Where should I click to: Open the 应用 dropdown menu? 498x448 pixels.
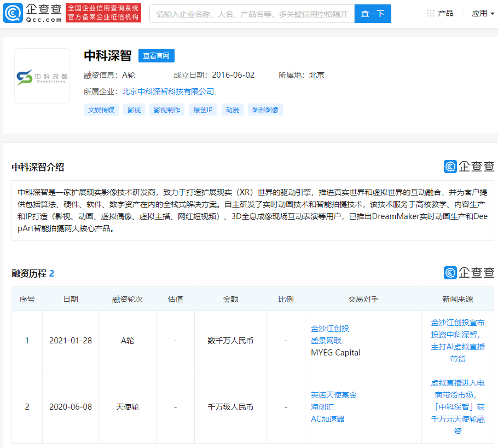coord(482,13)
